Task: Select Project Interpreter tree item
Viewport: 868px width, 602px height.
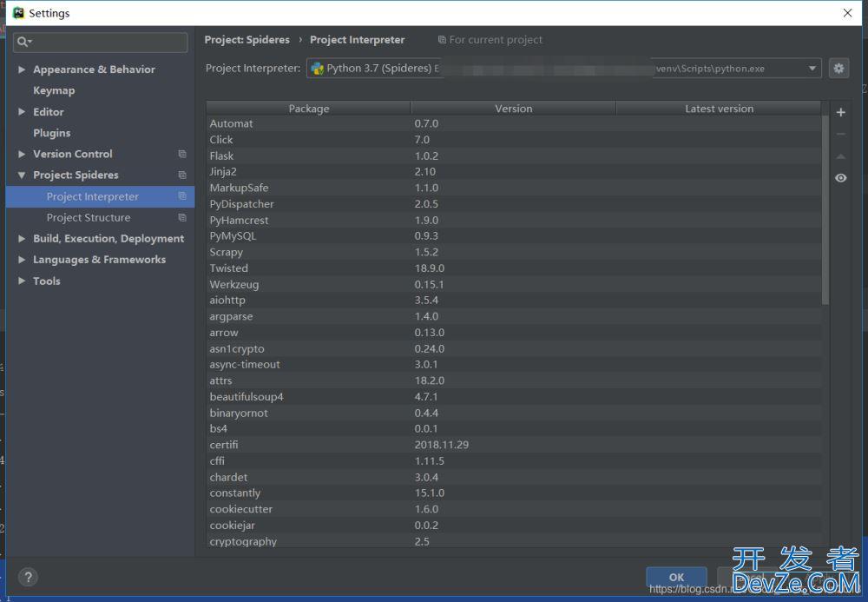Action: pos(100,196)
